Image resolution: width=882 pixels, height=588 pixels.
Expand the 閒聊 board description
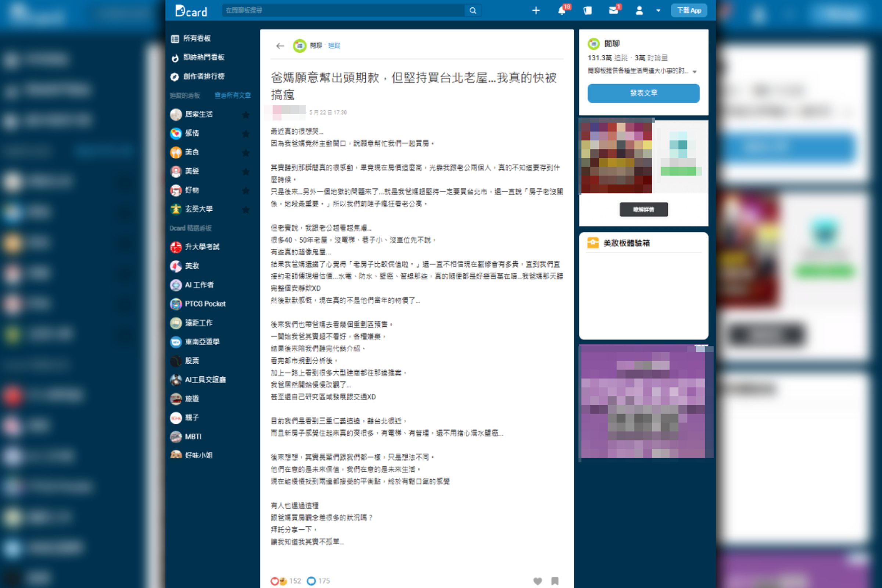[x=695, y=72]
